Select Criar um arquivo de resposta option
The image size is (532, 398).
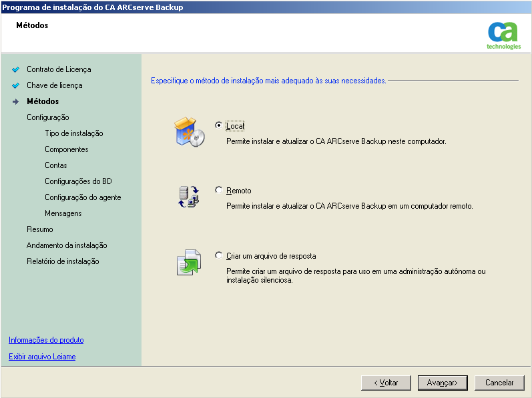click(219, 256)
